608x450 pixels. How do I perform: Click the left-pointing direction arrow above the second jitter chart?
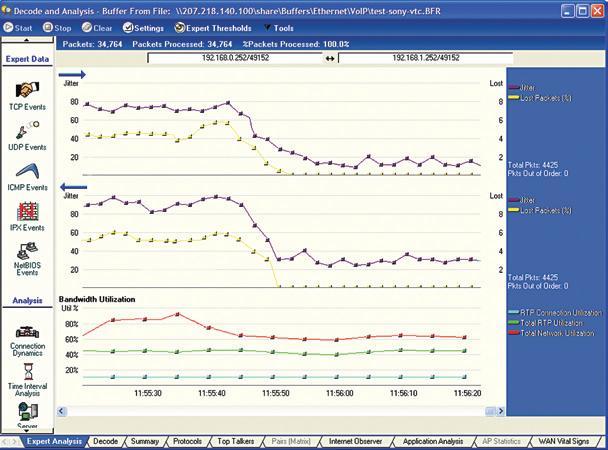74,187
